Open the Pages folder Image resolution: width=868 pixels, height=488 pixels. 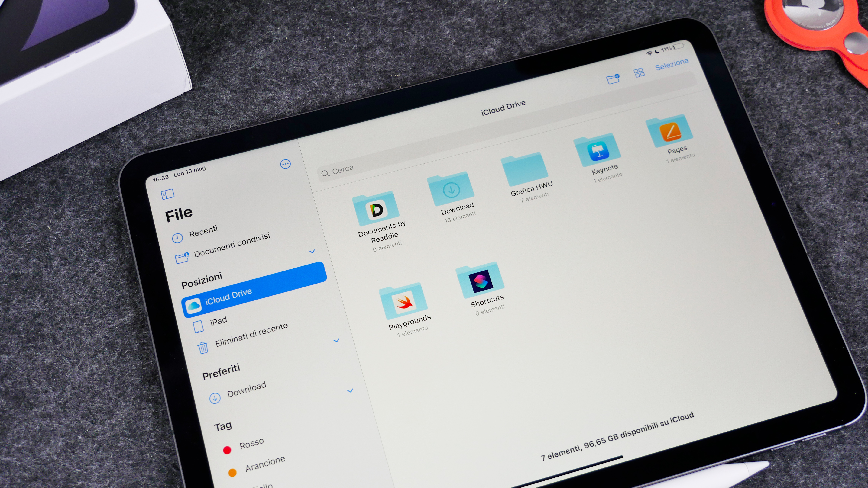coord(669,131)
